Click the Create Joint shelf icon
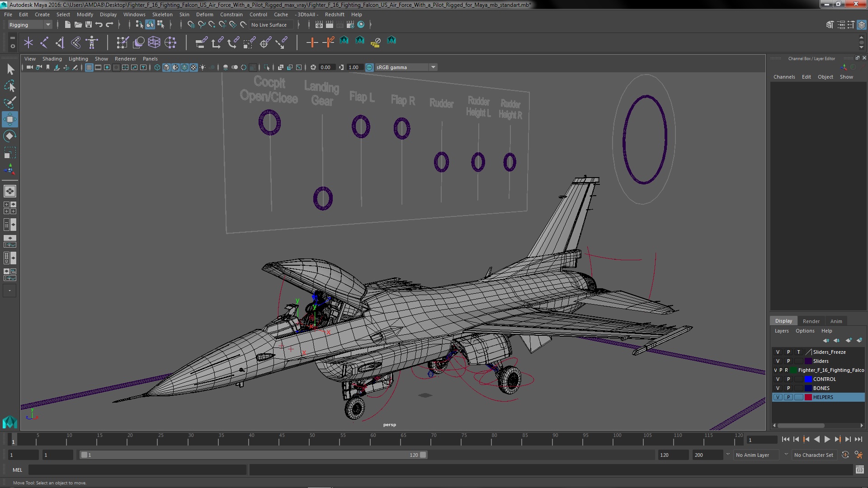The height and width of the screenshot is (488, 868). coord(44,42)
